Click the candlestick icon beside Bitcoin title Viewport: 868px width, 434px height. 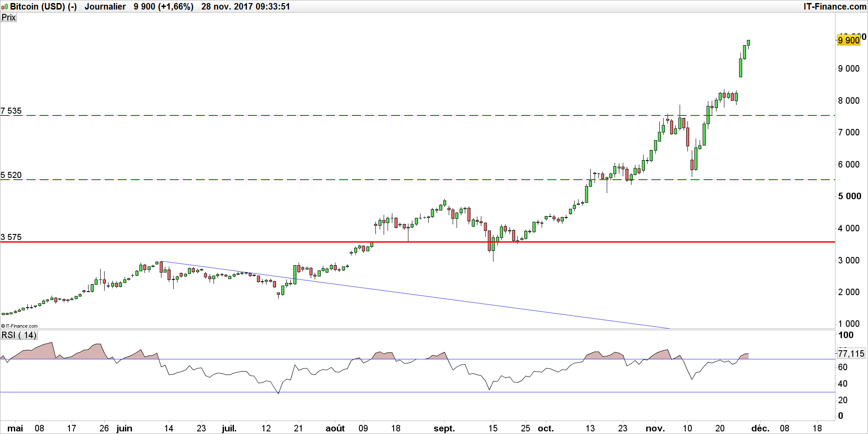[x=5, y=7]
